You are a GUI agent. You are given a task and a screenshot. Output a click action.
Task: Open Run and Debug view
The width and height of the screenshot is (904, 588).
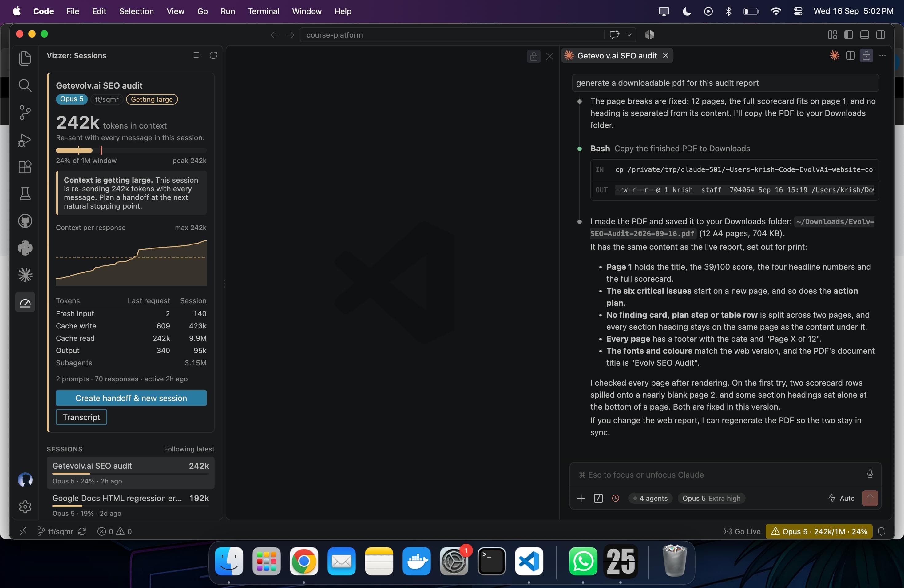25,140
